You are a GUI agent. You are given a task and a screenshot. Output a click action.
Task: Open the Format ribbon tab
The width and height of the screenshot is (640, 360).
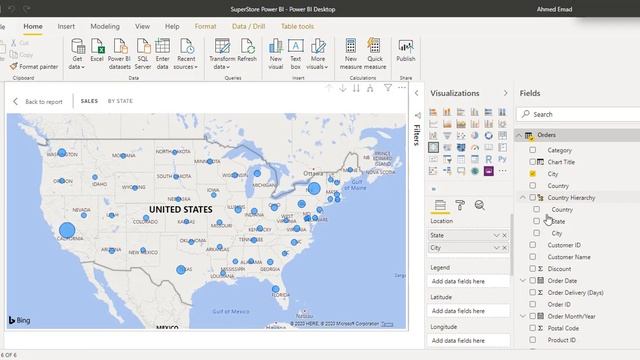click(x=205, y=26)
